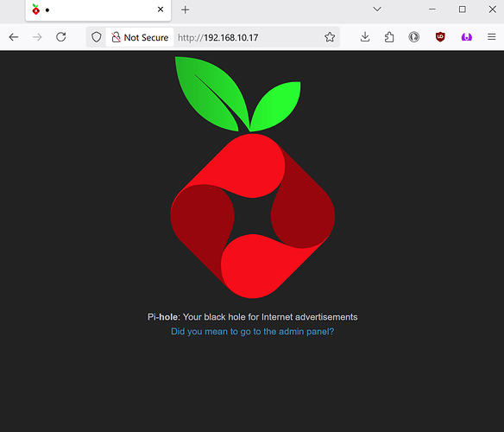This screenshot has height=432, width=504.
Task: Open the tracking protection shield icon
Action: coord(96,37)
